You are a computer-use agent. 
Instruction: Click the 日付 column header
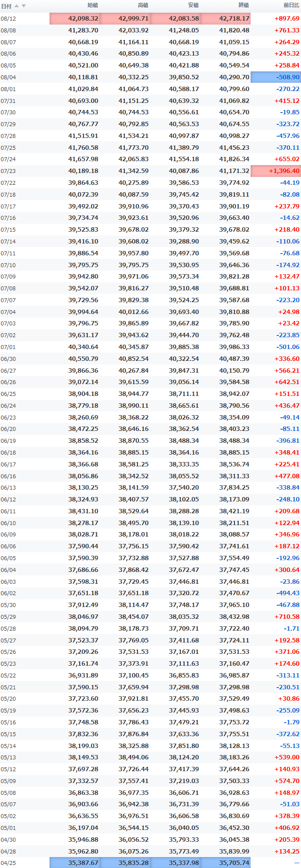[6, 6]
